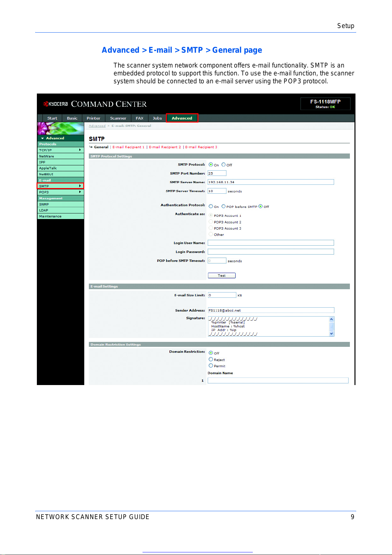The height and width of the screenshot is (555, 392).
Task: Click the flower banner image in sidebar
Action: pos(61,128)
